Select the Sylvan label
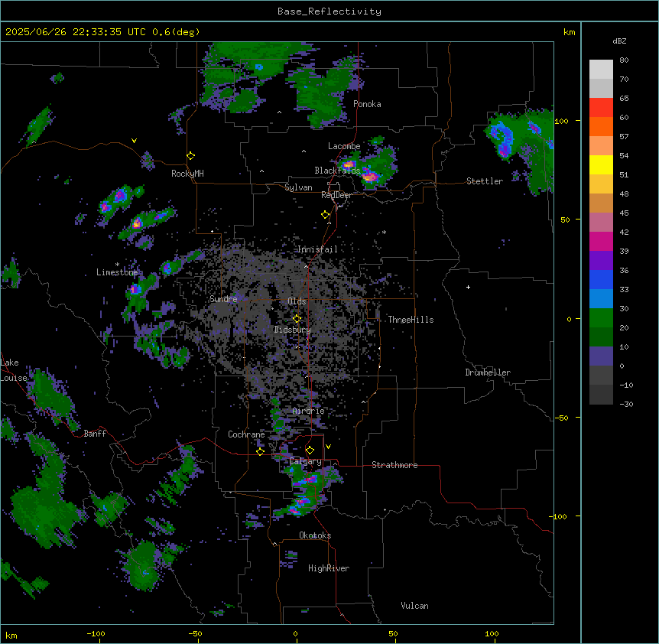 click(298, 187)
